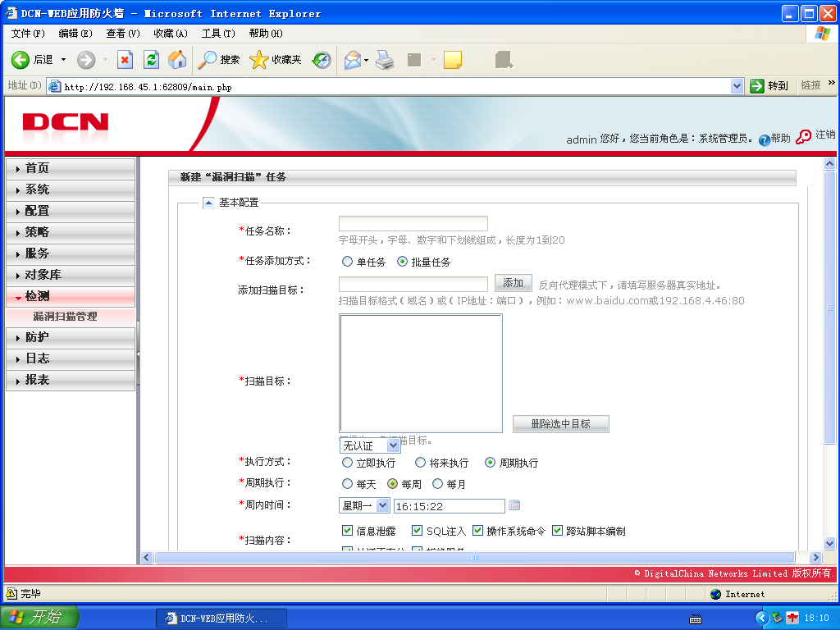Screen dimensions: 840x630
Task: Open the 无认证 dropdown
Action: pyautogui.click(x=370, y=445)
